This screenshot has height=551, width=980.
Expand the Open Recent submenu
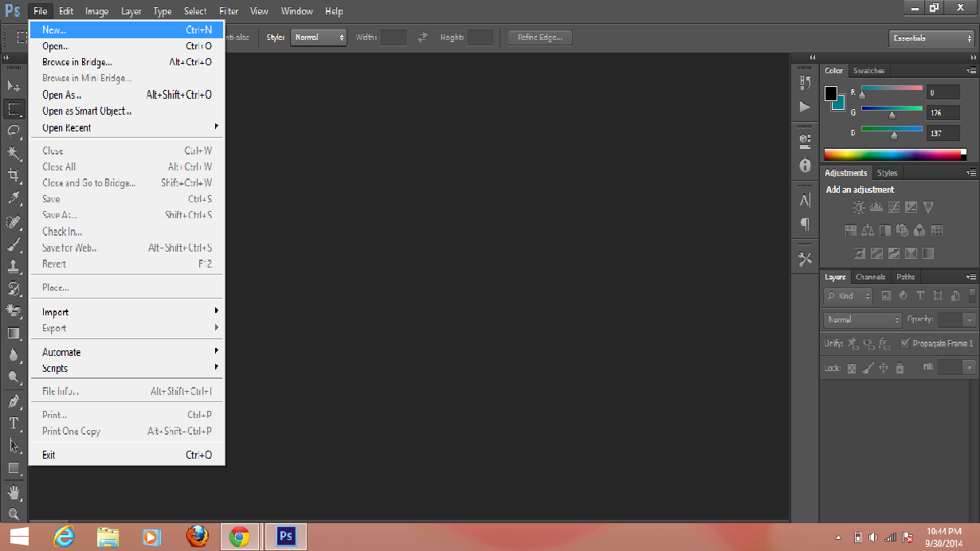pyautogui.click(x=127, y=127)
